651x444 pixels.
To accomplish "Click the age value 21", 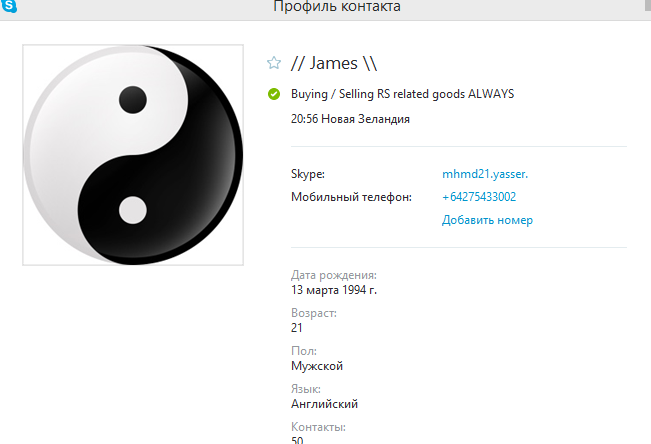I will (296, 328).
